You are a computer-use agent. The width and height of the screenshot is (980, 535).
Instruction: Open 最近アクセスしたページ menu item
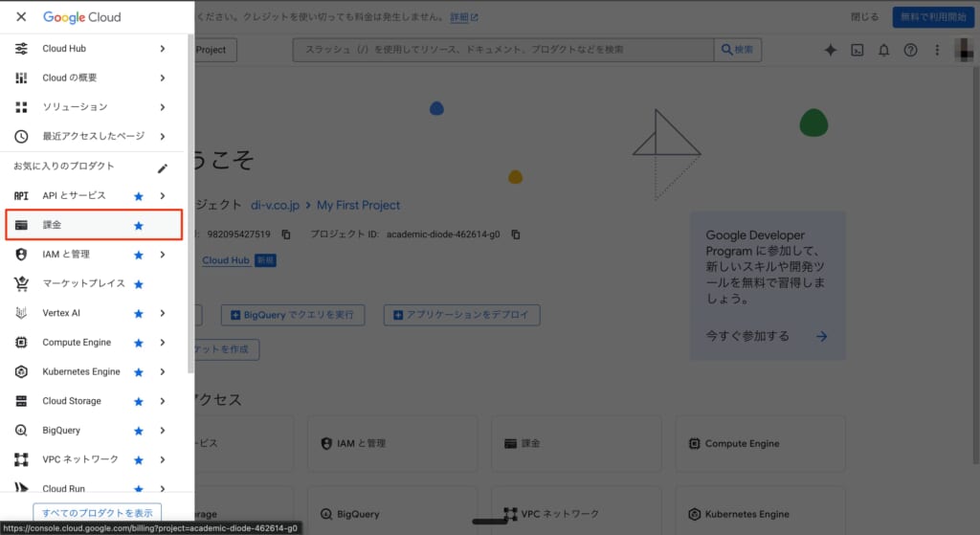pos(93,136)
